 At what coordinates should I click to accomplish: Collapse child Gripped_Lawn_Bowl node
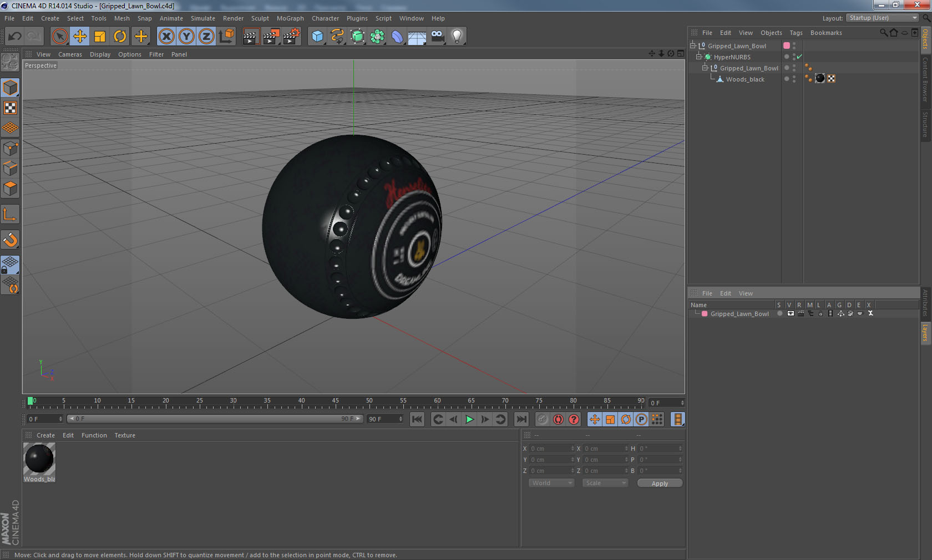click(705, 68)
